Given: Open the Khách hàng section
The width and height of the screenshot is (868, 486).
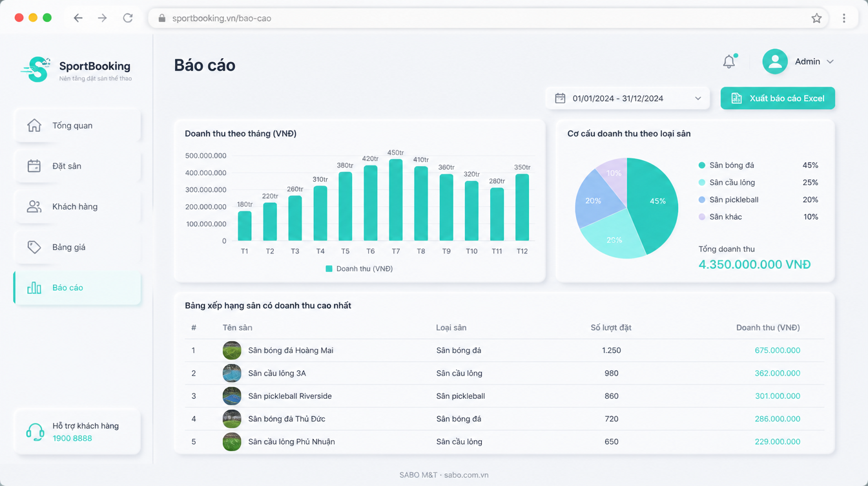Looking at the screenshot, I should 77,207.
